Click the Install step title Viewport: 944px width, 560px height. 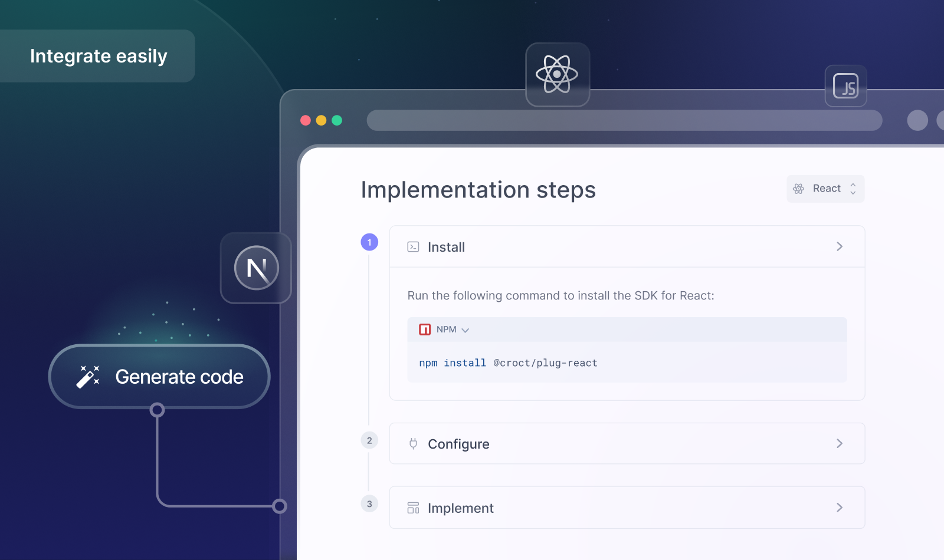(446, 247)
